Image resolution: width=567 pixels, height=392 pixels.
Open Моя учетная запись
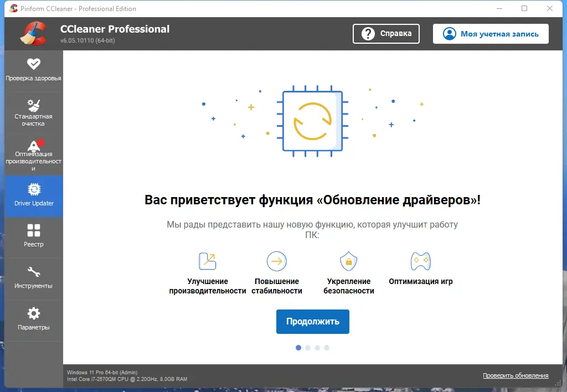[x=490, y=34]
